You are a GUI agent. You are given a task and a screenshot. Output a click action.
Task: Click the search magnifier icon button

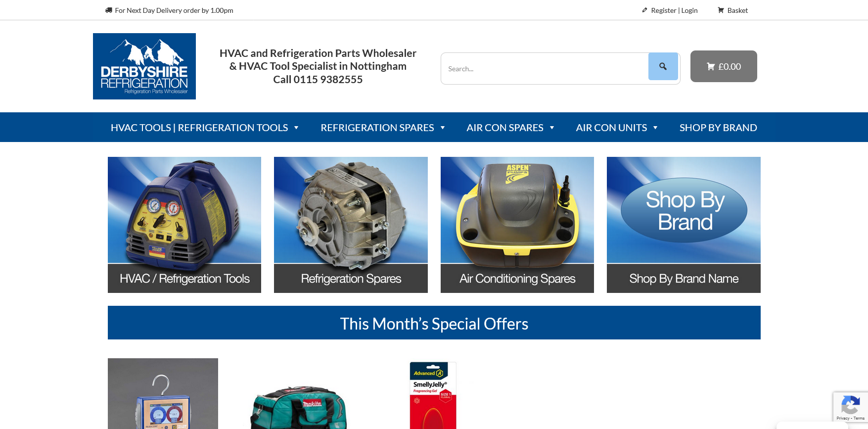coord(663,66)
